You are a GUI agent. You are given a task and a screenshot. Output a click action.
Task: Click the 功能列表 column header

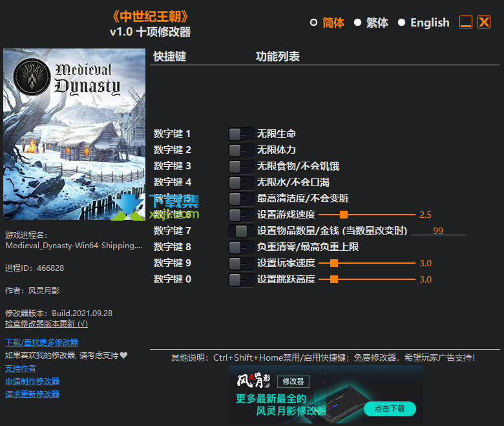point(278,56)
